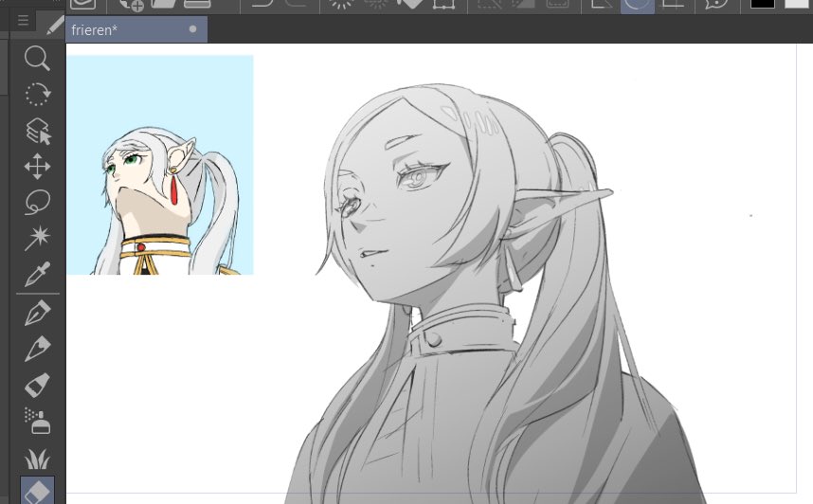The width and height of the screenshot is (813, 504).
Task: Toggle the highlighted snap to special ruler
Action: tap(638, 7)
